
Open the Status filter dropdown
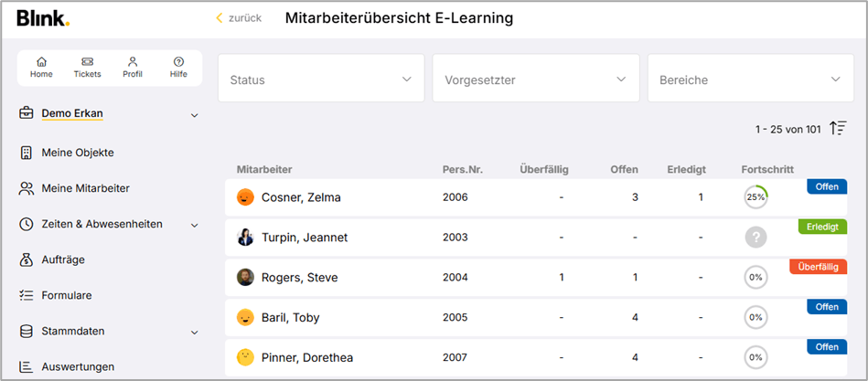(320, 79)
